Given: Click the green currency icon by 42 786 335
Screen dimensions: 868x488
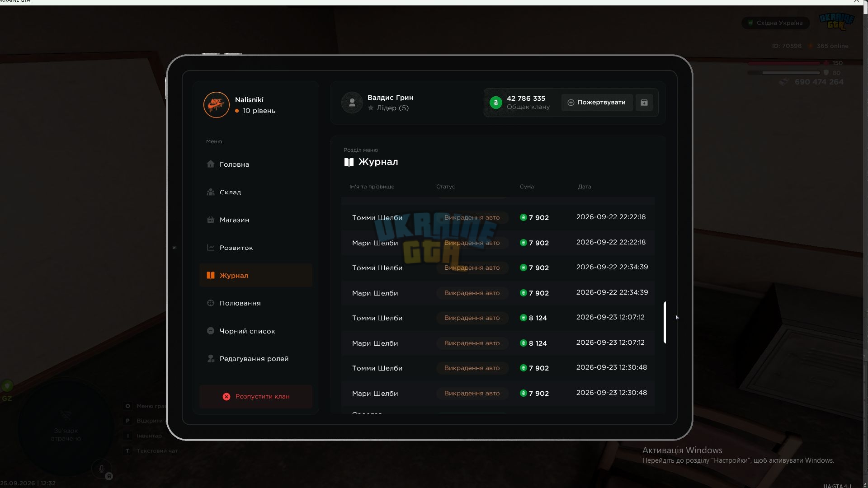Looking at the screenshot, I should [x=496, y=103].
